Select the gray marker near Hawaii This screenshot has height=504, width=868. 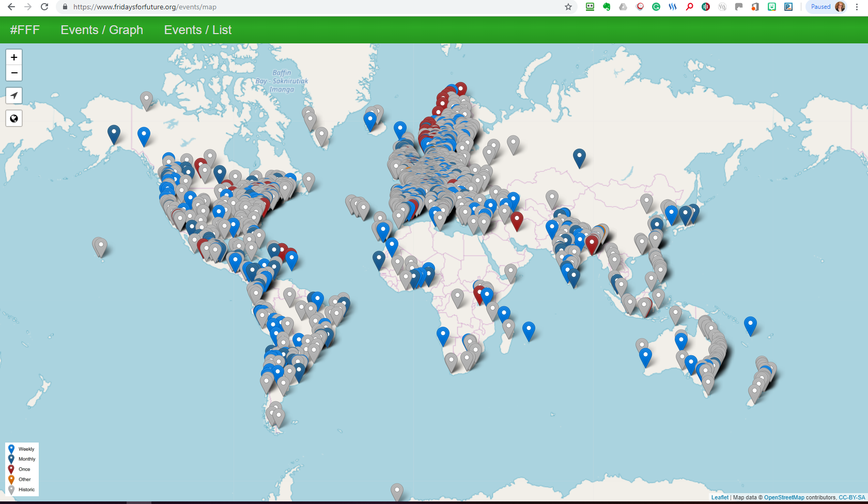(x=101, y=247)
